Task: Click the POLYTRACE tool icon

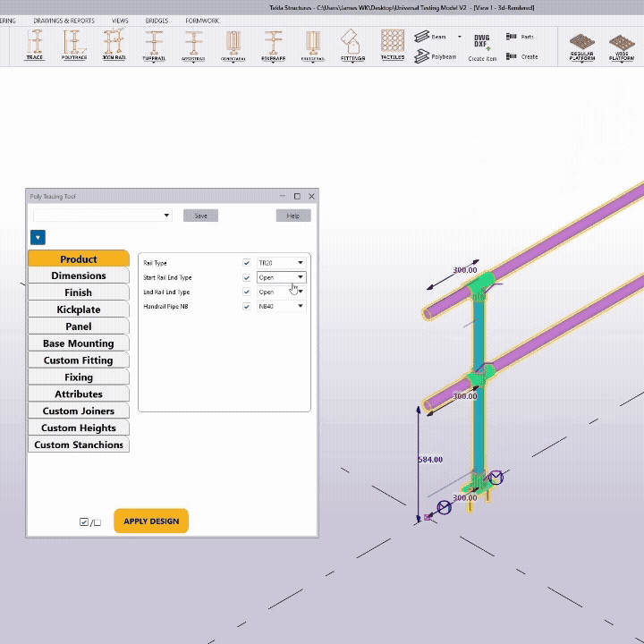Action: 73,45
